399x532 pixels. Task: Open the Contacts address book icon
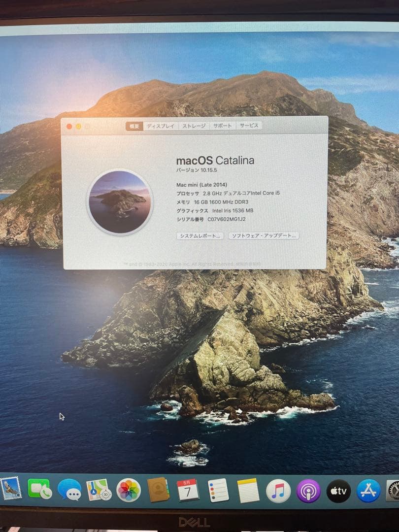point(158,490)
